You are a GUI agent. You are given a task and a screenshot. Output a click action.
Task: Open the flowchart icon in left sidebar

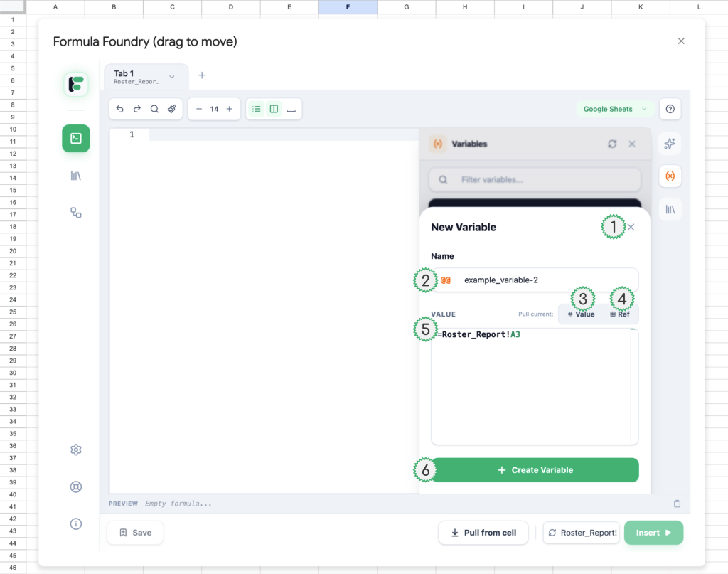pyautogui.click(x=76, y=212)
